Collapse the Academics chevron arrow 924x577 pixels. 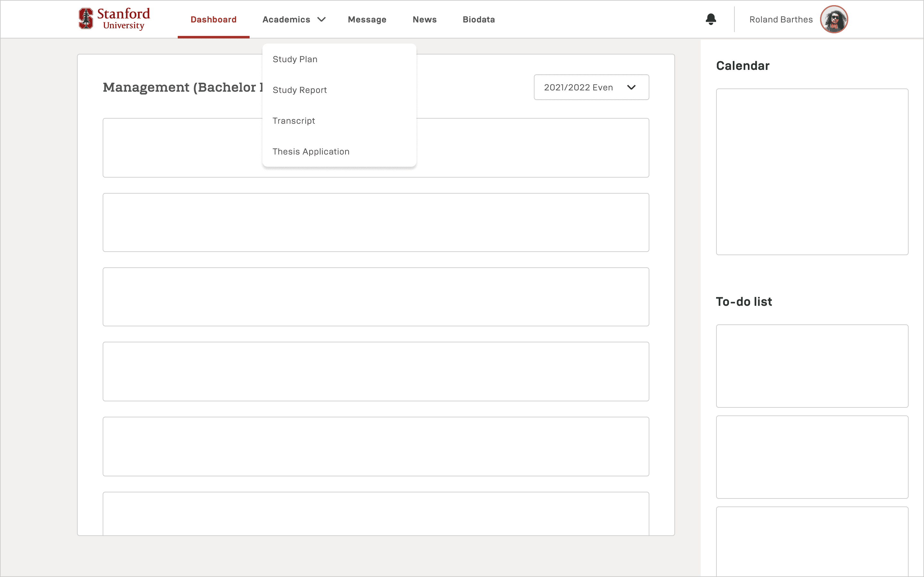(x=321, y=20)
